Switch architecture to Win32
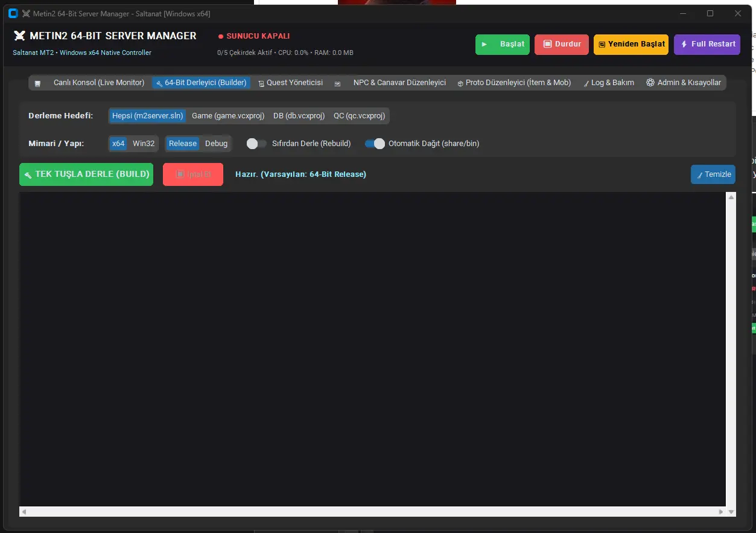 pos(144,144)
